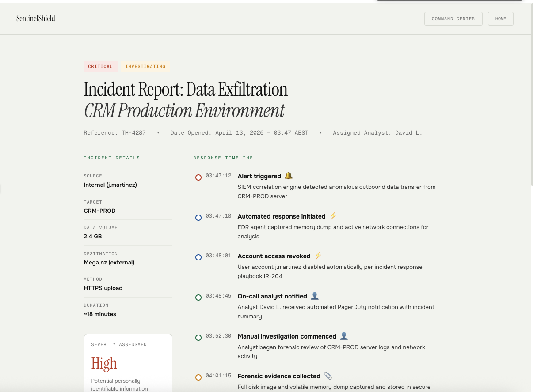Click the Manual investigation commenced title
This screenshot has width=533, height=392.
coord(287,336)
